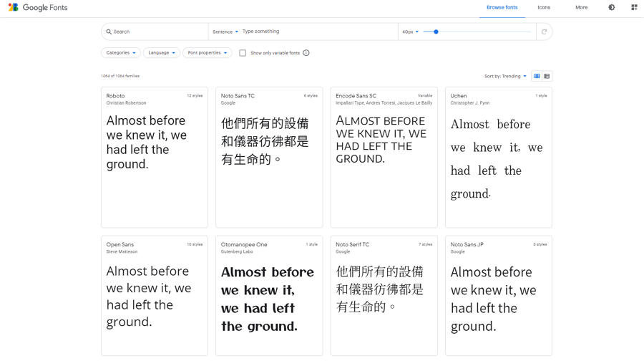Open the Sentence preview type dropdown

click(225, 32)
